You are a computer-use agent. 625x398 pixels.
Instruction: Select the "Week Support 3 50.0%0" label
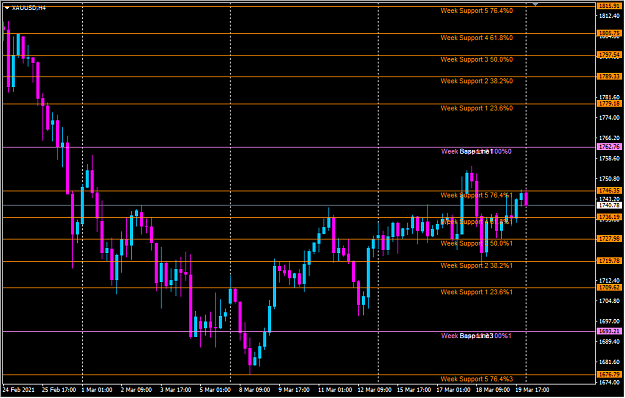(477, 60)
